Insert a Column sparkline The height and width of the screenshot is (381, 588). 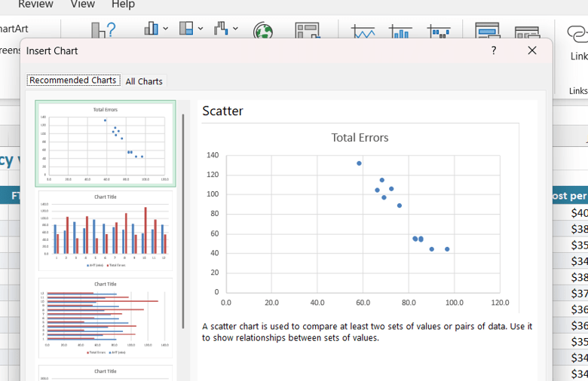click(x=400, y=32)
